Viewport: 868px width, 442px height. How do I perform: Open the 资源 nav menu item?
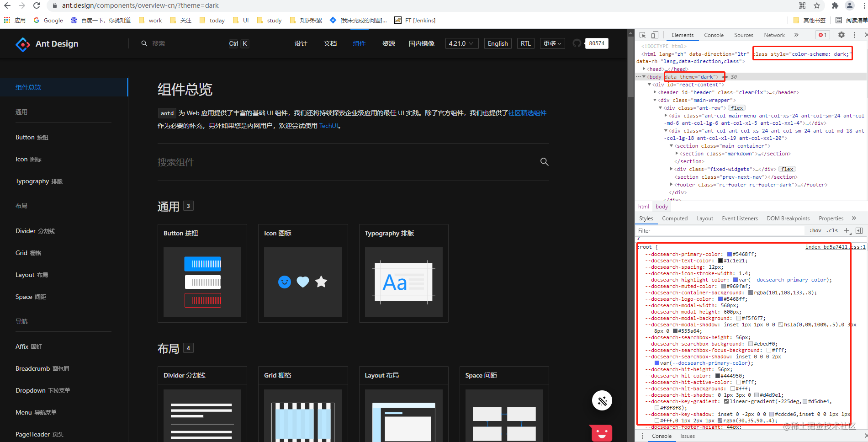click(x=388, y=43)
